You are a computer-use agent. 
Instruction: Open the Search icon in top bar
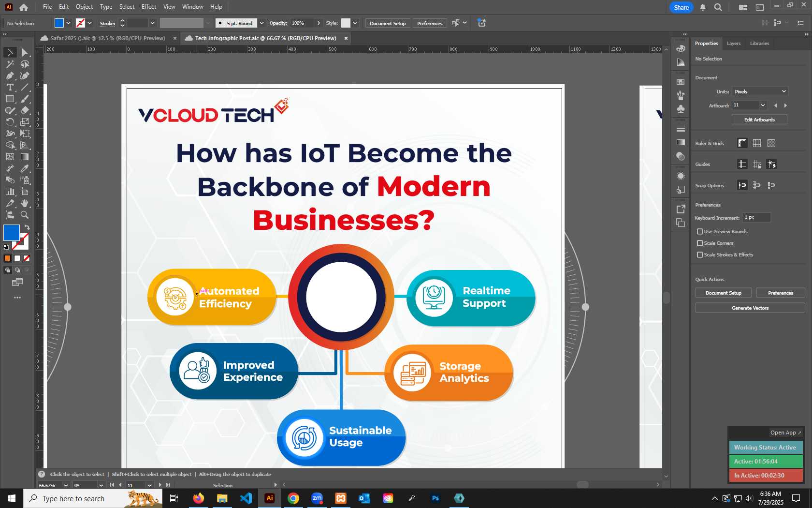(x=718, y=7)
